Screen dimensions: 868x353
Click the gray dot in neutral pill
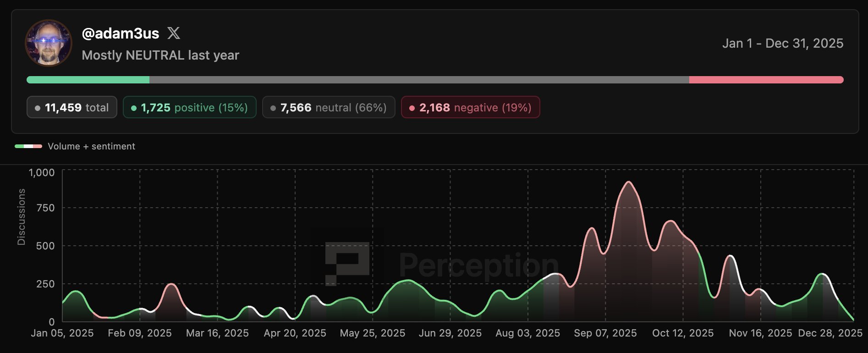[273, 108]
